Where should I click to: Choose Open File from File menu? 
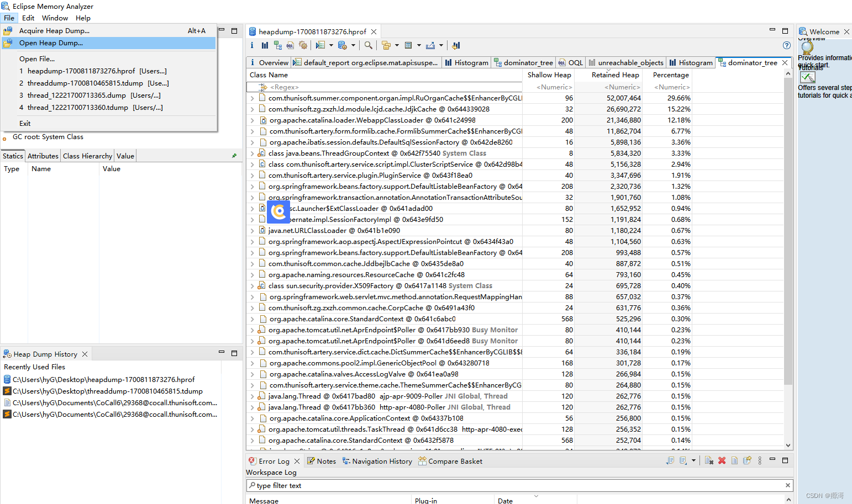pyautogui.click(x=109, y=59)
